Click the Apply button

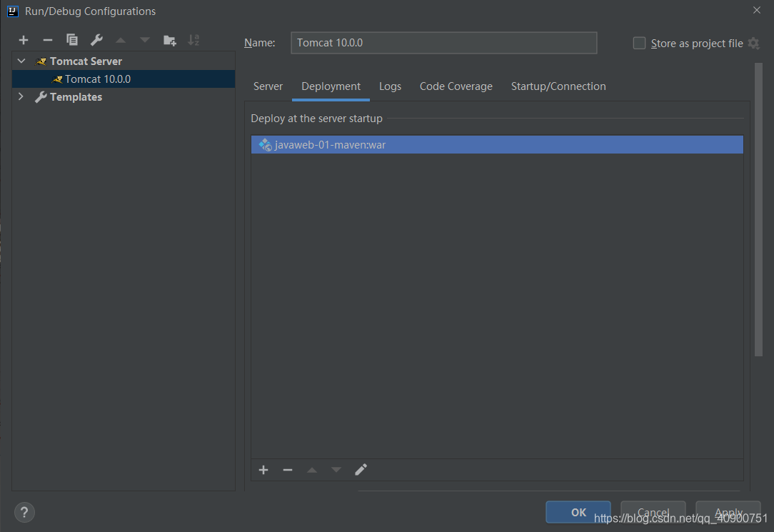pos(728,512)
